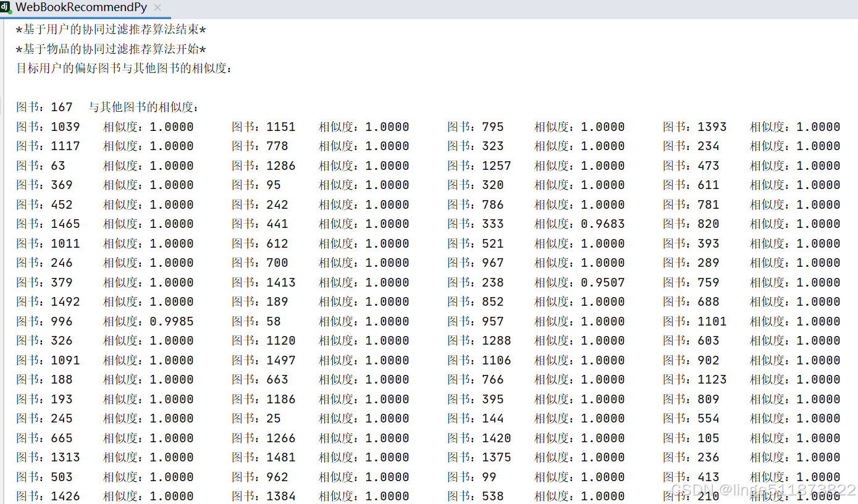Click the entry '图书：554'

click(691, 419)
